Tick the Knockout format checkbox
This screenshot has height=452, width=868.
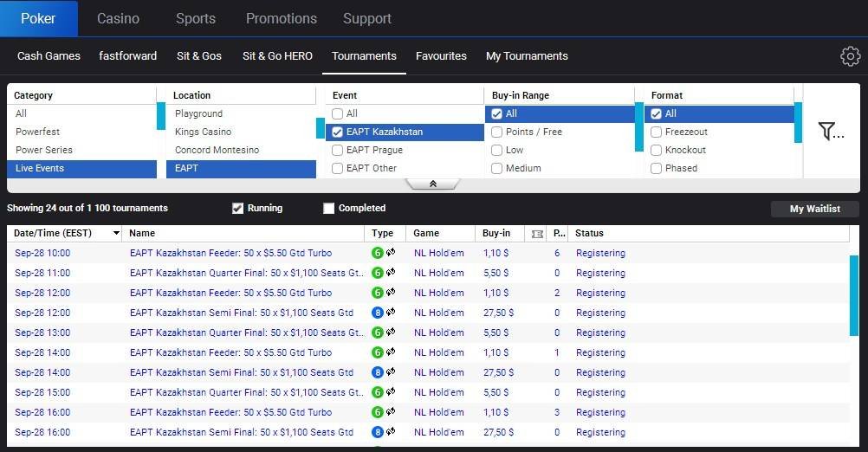click(657, 150)
